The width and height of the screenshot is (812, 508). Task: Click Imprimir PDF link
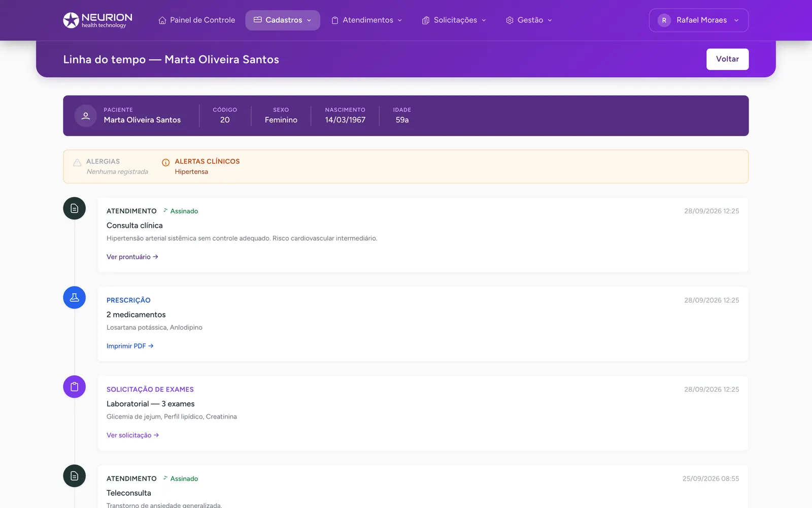coord(130,346)
